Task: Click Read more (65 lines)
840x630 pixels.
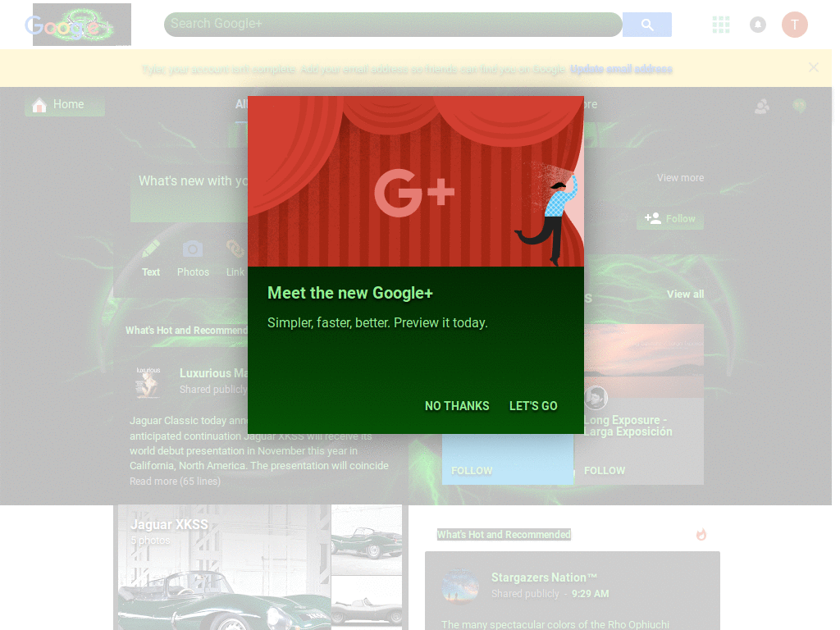Action: click(x=175, y=481)
